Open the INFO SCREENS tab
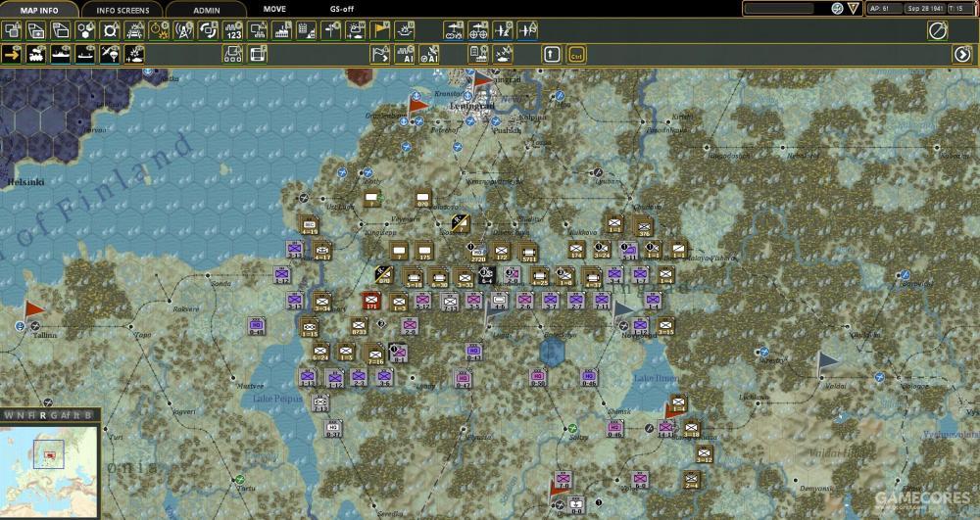Image resolution: width=980 pixels, height=520 pixels. click(122, 10)
